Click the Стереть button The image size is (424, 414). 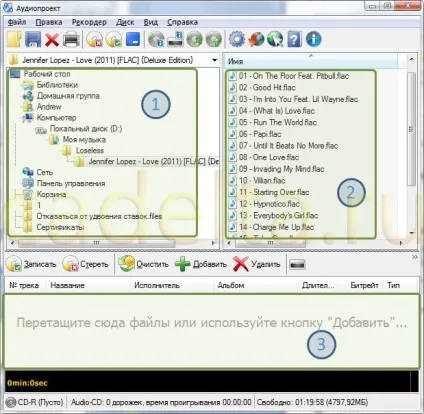[x=86, y=264]
